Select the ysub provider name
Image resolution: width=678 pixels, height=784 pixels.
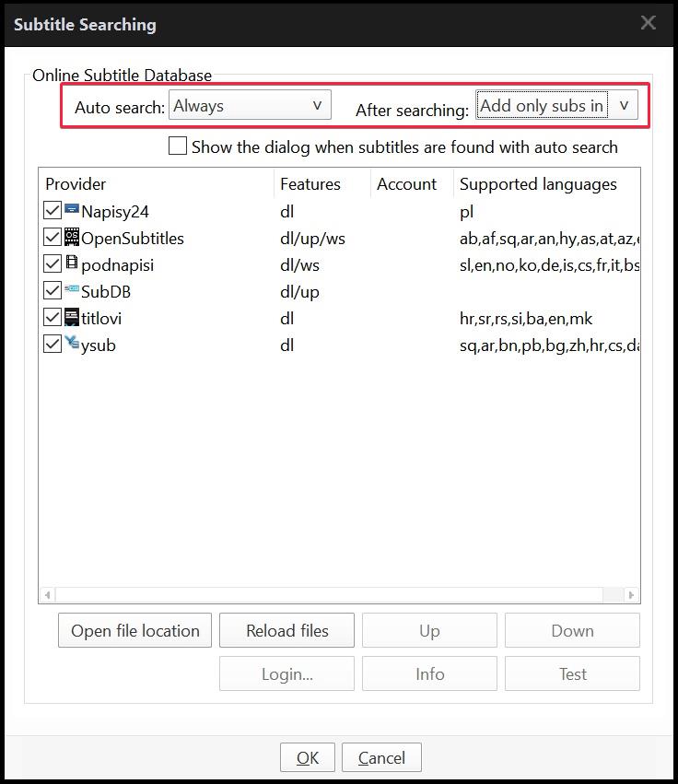99,345
